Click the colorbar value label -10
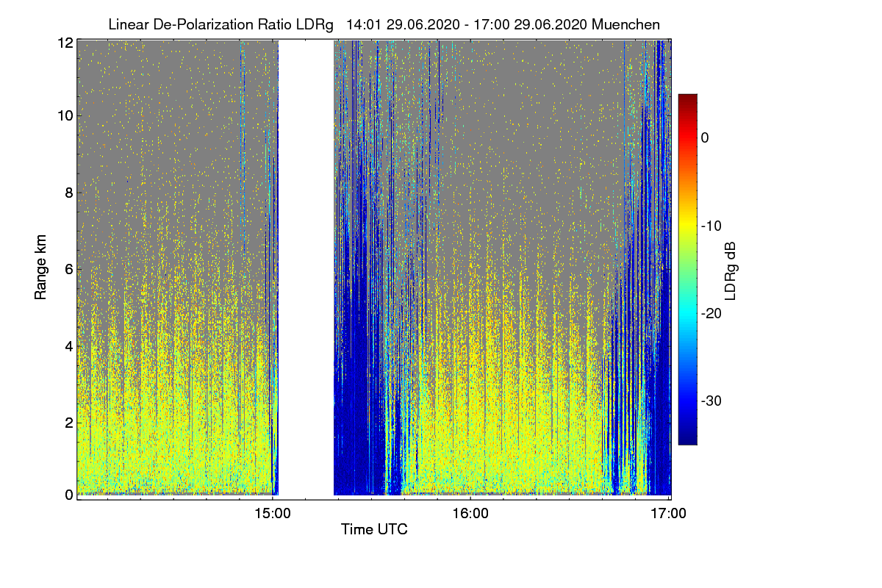 point(711,226)
